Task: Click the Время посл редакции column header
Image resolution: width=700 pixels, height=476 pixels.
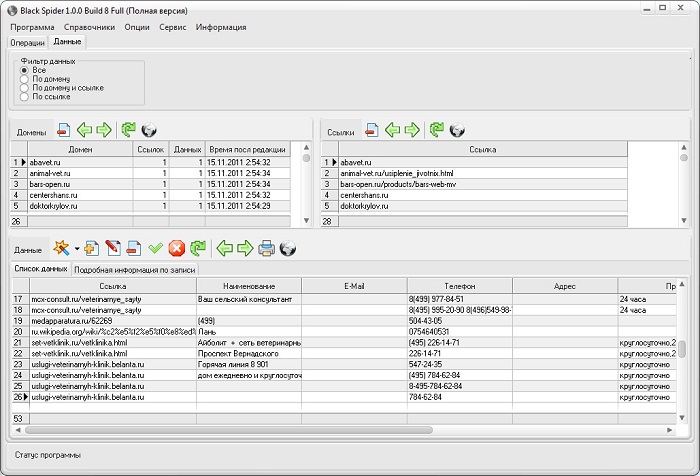Action: click(x=247, y=150)
